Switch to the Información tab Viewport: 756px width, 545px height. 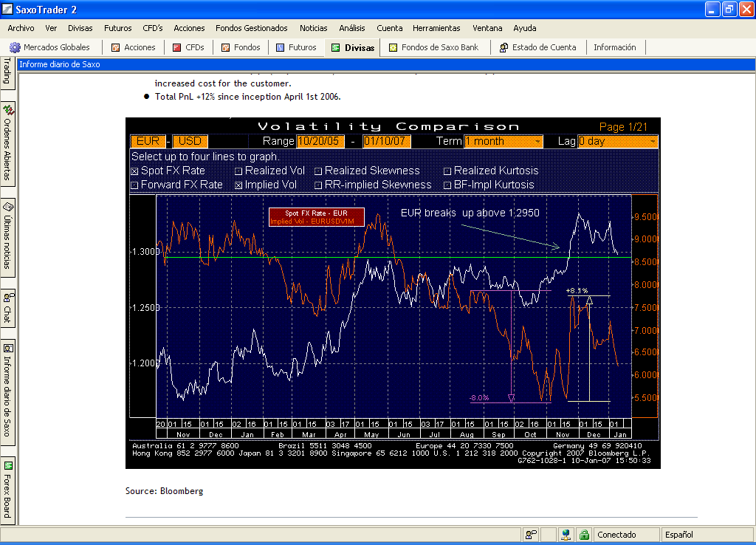point(615,47)
